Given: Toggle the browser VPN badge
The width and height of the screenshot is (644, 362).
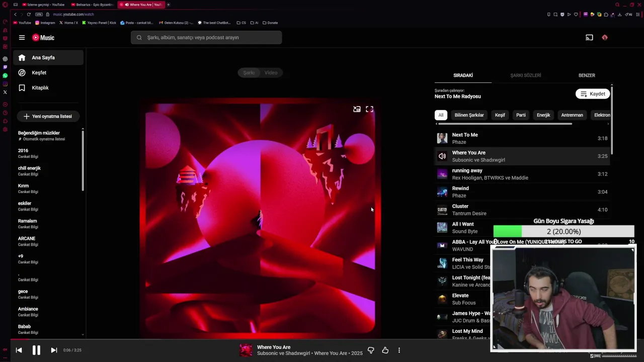Looking at the screenshot, I should (x=39, y=14).
